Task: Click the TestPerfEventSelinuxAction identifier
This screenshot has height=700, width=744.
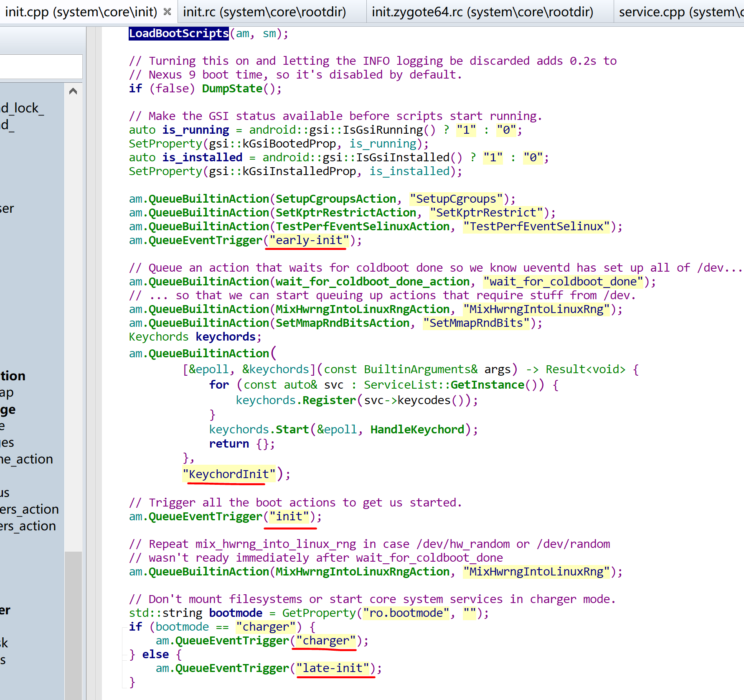Action: pos(363,227)
